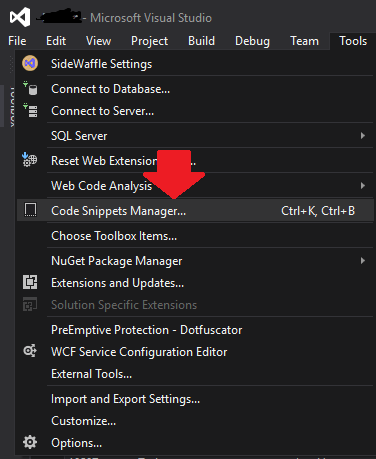Open NuGet Package Manager entry
This screenshot has width=376, height=459.
click(x=195, y=261)
